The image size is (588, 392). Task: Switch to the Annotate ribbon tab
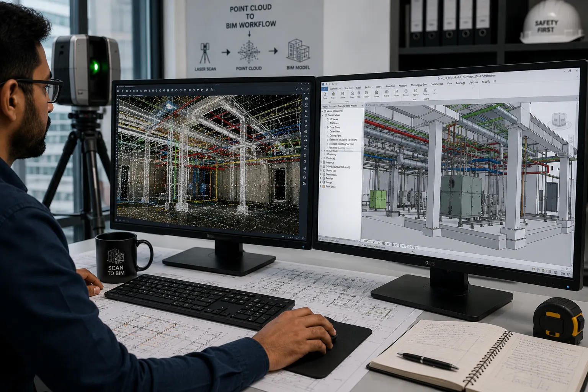tap(390, 86)
